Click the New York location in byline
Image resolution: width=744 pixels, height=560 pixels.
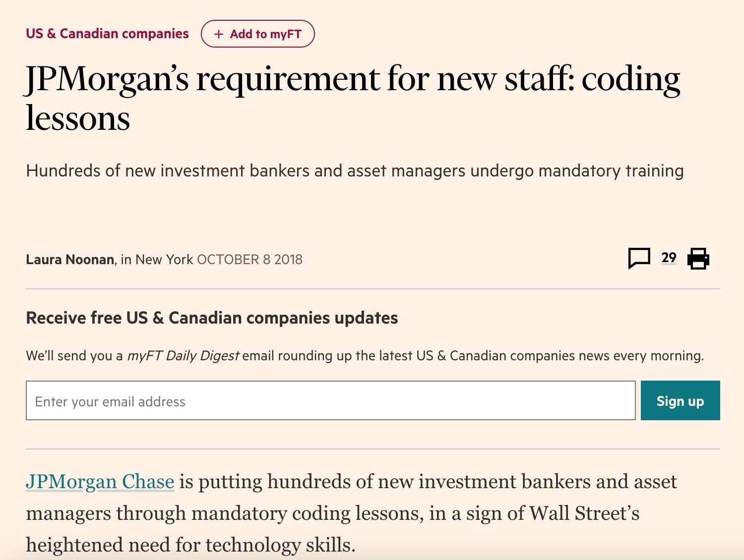coord(164,260)
